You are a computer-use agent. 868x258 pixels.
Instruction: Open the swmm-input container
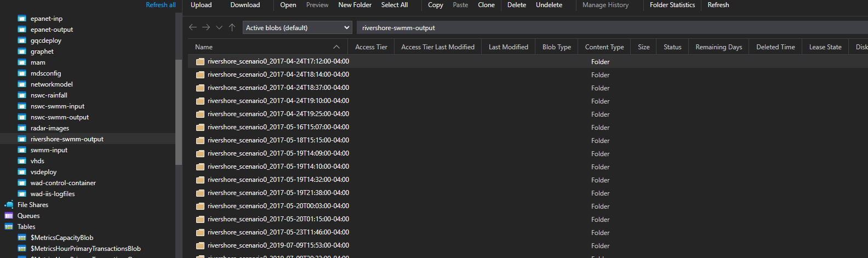point(49,150)
